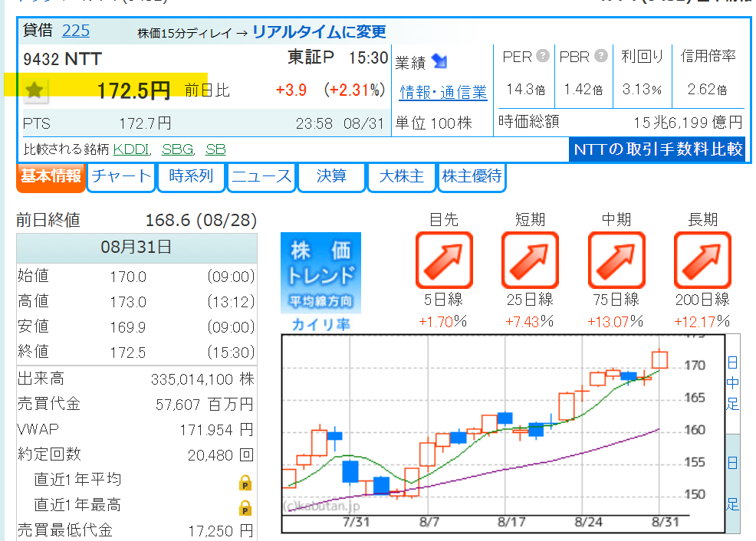This screenshot has width=756, height=541.
Task: Click the 中期 75日線 trend arrow icon
Action: (x=616, y=260)
